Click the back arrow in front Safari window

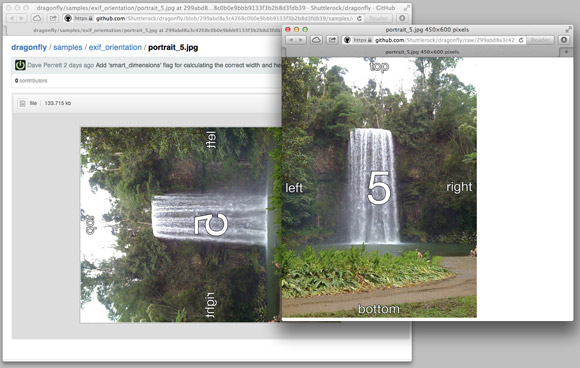click(x=291, y=40)
